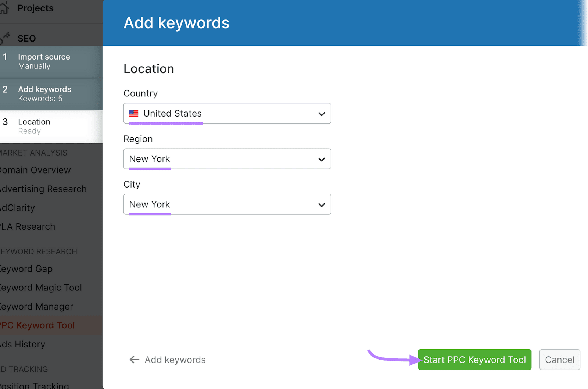Image resolution: width=588 pixels, height=389 pixels.
Task: Click the Location heading text
Action: coord(149,69)
